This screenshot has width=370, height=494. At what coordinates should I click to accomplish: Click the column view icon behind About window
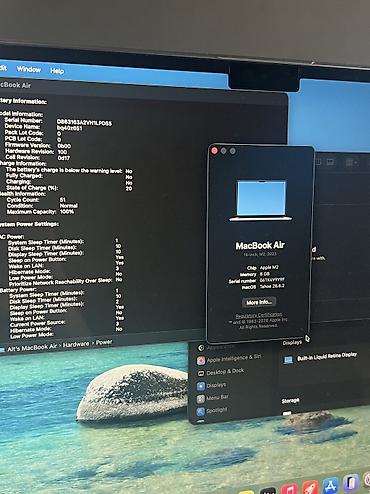coord(318,162)
